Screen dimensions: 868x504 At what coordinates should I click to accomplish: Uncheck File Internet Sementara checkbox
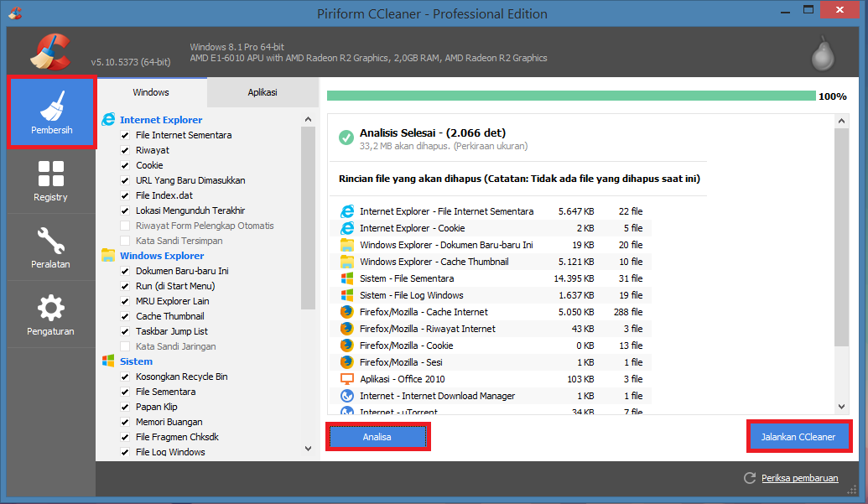click(125, 135)
